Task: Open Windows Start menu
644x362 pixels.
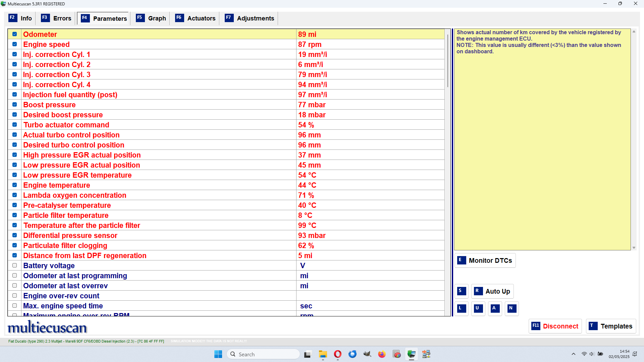Action: 218,354
